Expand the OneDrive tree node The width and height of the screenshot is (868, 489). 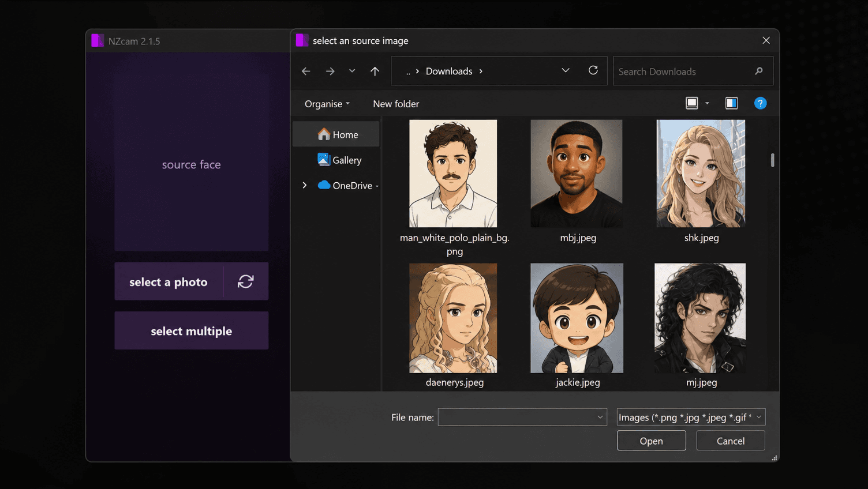pyautogui.click(x=305, y=185)
